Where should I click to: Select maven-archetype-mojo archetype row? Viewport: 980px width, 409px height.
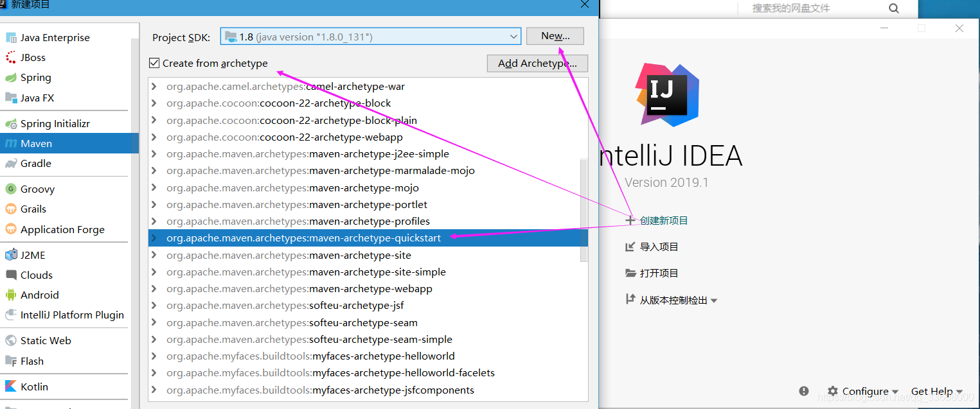click(364, 187)
